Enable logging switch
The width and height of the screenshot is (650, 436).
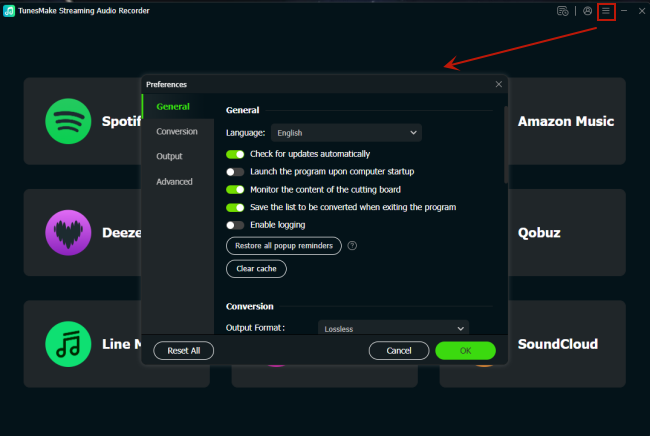(x=235, y=225)
